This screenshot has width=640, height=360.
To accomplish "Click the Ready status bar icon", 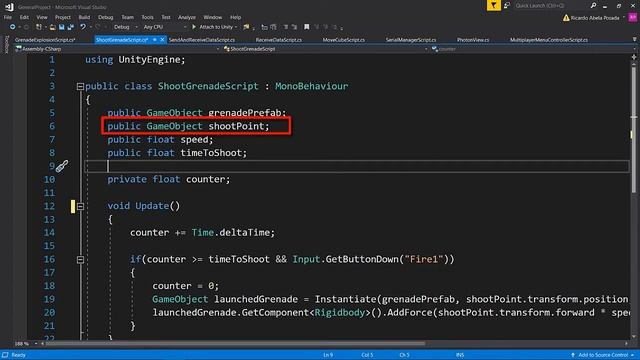I will coord(5,355).
